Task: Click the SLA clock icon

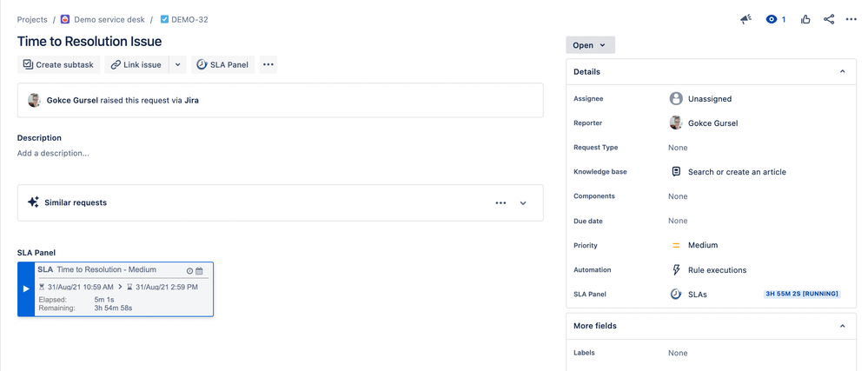Action: (x=190, y=271)
